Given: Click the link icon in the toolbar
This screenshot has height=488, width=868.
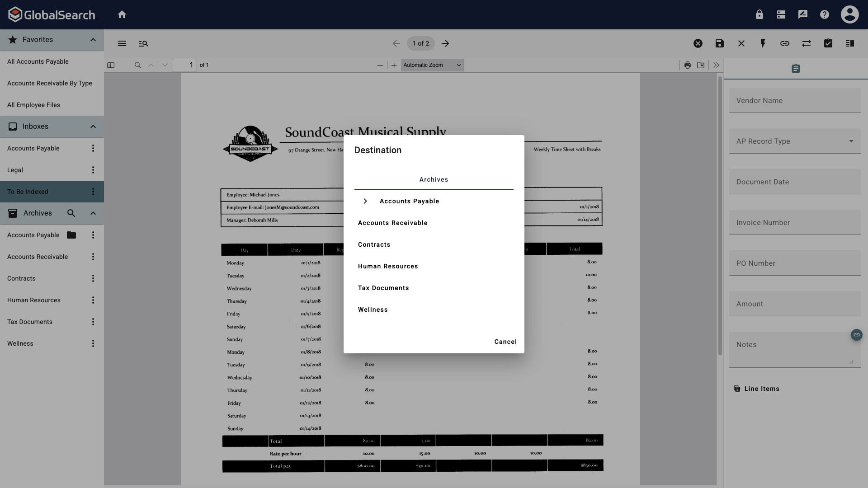Looking at the screenshot, I should pyautogui.click(x=785, y=43).
